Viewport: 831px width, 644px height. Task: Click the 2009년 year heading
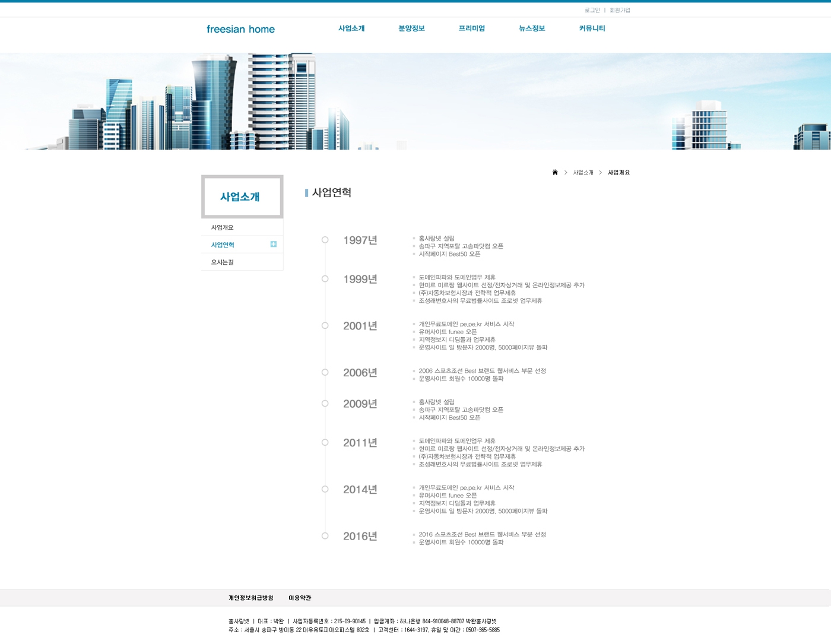click(360, 404)
